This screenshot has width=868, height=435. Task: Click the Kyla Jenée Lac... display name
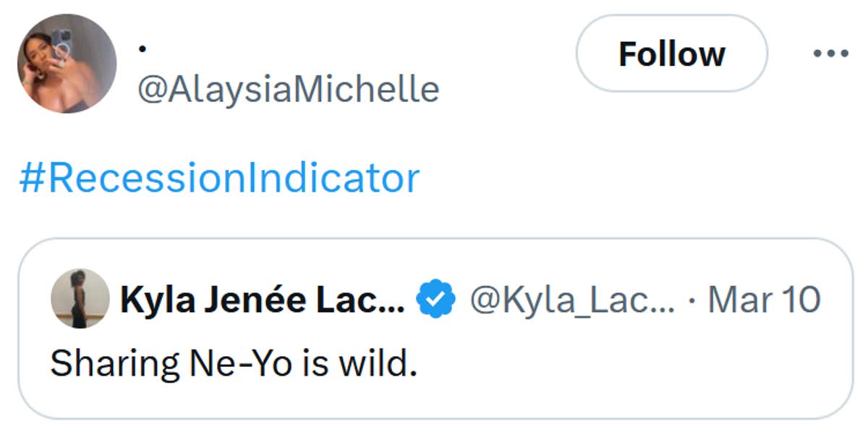tap(262, 299)
